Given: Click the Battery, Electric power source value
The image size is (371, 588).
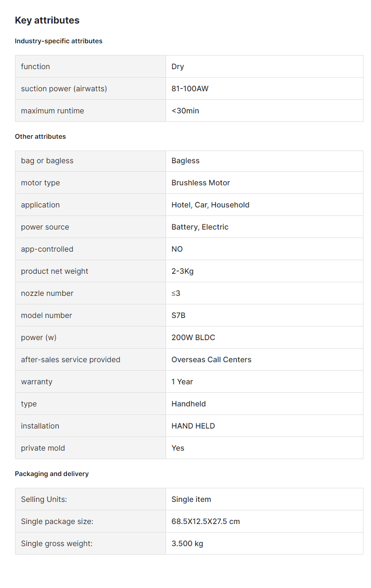Looking at the screenshot, I should 200,227.
